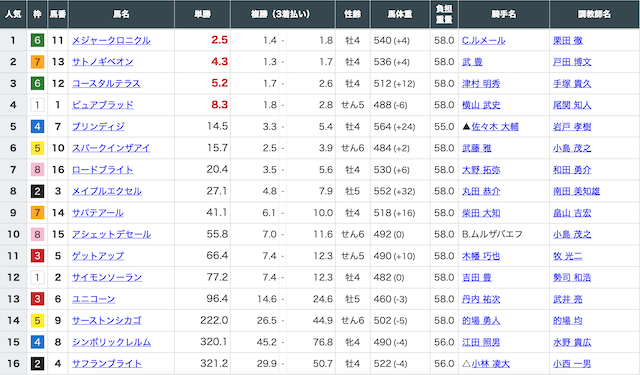This screenshot has height=375, width=640.
Task: Click trainer 和田 勇介 link
Action: tap(572, 170)
